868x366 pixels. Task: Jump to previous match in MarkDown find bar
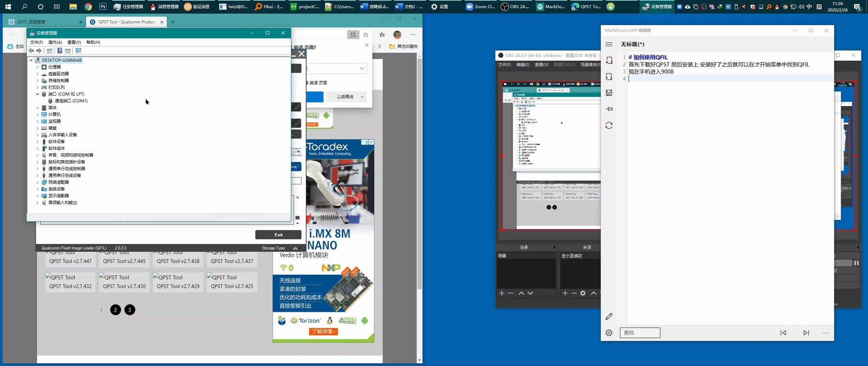pos(783,333)
